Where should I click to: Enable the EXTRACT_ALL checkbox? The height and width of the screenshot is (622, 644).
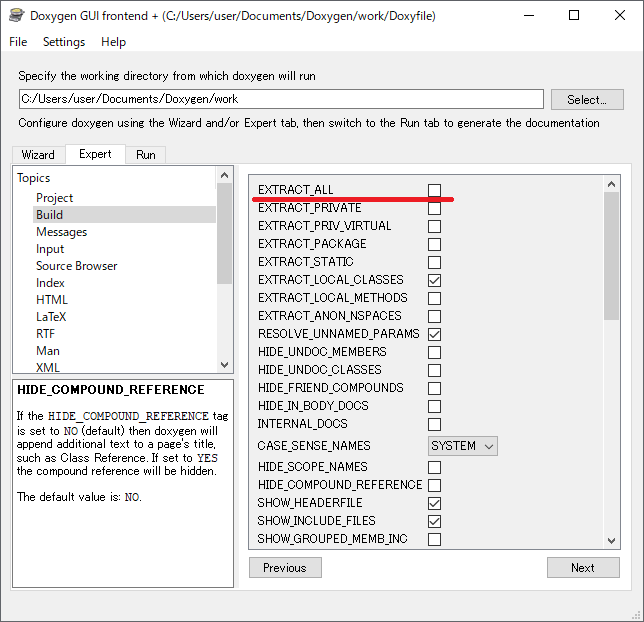pos(434,190)
